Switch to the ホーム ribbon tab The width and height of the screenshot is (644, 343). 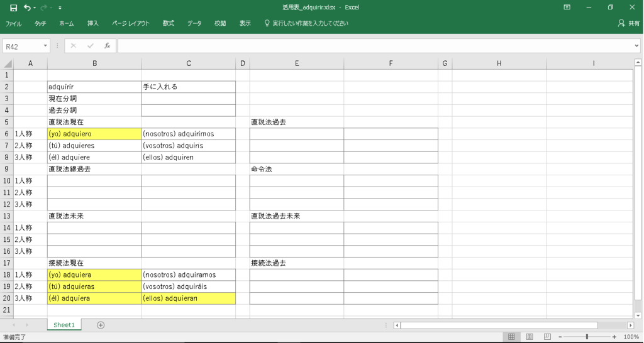pos(67,23)
